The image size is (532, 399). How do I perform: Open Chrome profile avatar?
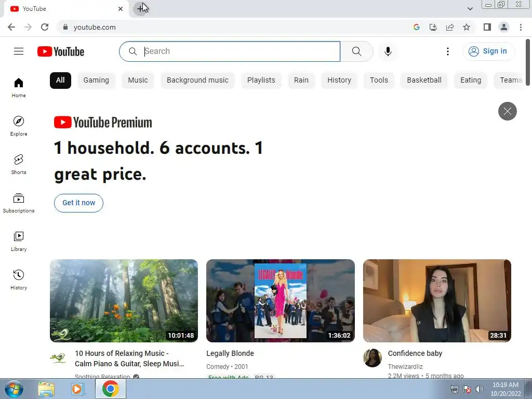click(504, 27)
